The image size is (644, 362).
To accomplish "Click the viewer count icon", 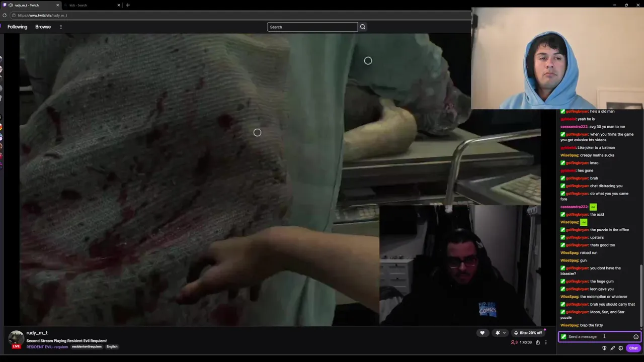I will [x=514, y=342].
